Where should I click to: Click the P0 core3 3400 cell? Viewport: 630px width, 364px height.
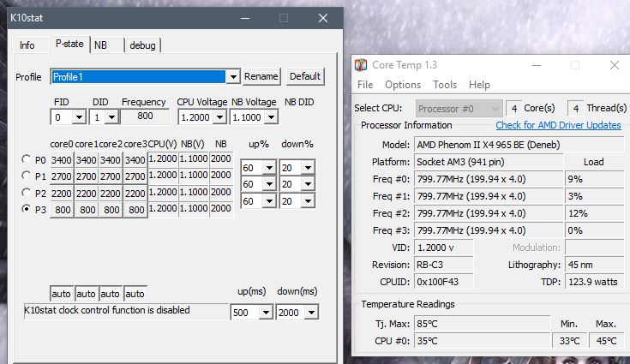point(135,160)
